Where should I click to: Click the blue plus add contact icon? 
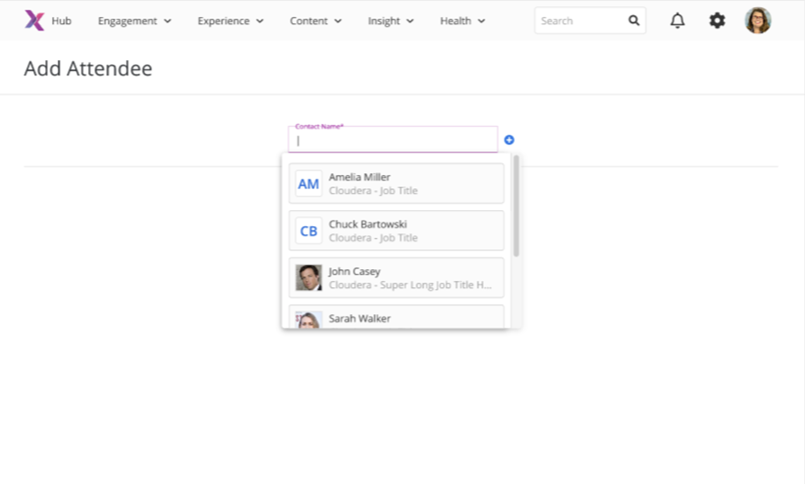coord(509,140)
